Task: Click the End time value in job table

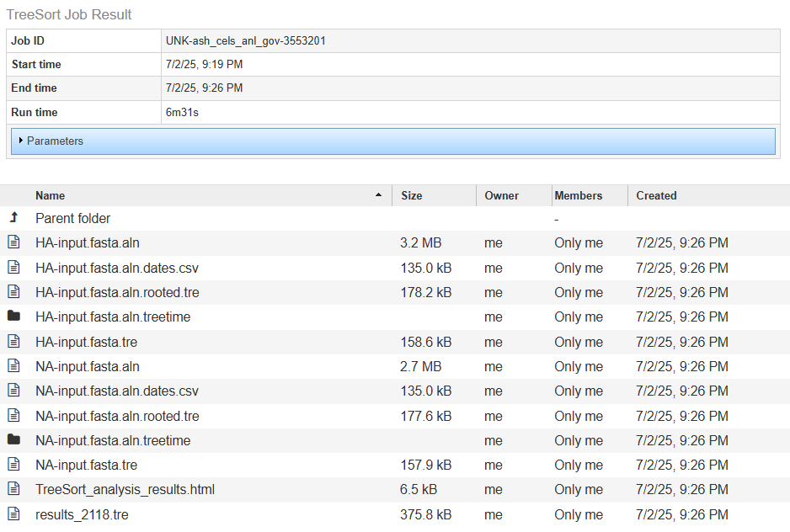Action: (x=204, y=88)
